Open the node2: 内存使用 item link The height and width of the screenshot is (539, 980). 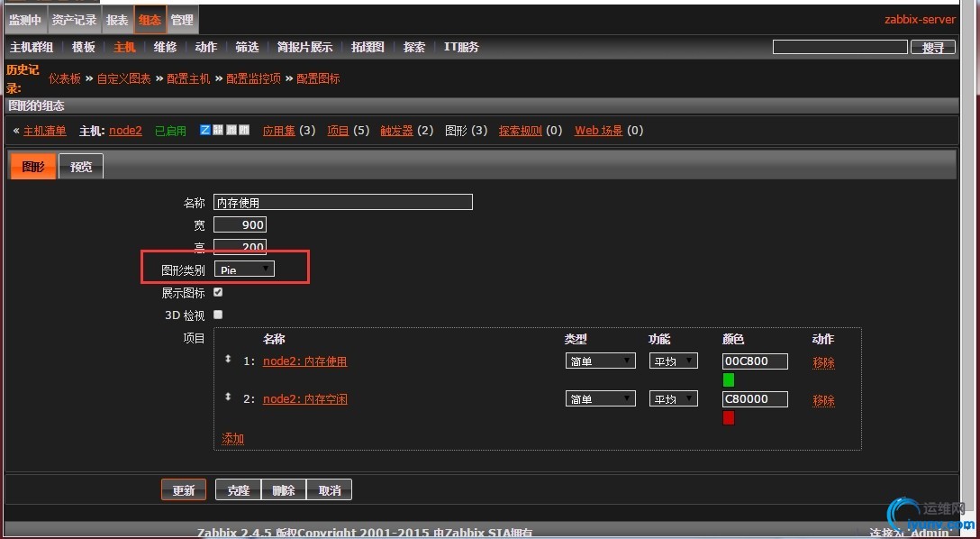tap(305, 361)
